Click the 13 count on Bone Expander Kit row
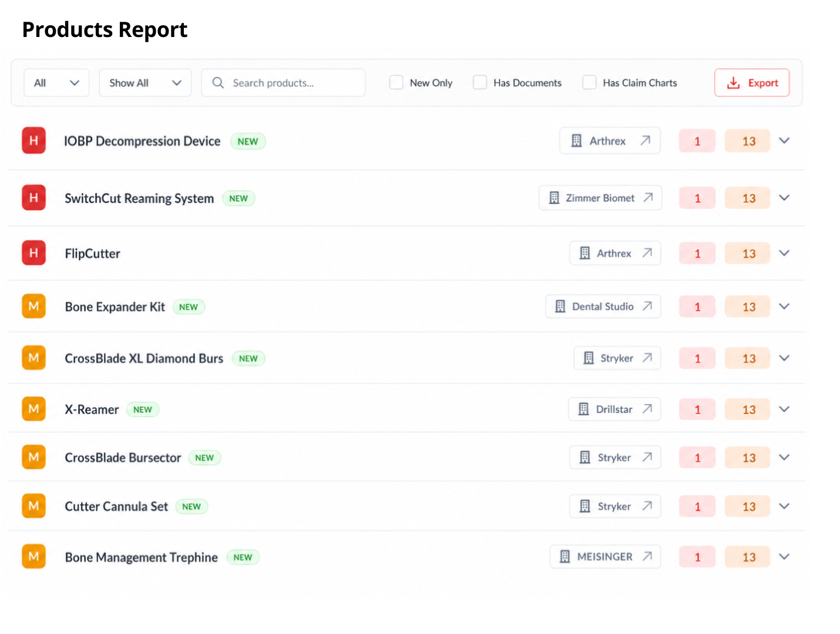This screenshot has width=840, height=634. click(x=748, y=307)
